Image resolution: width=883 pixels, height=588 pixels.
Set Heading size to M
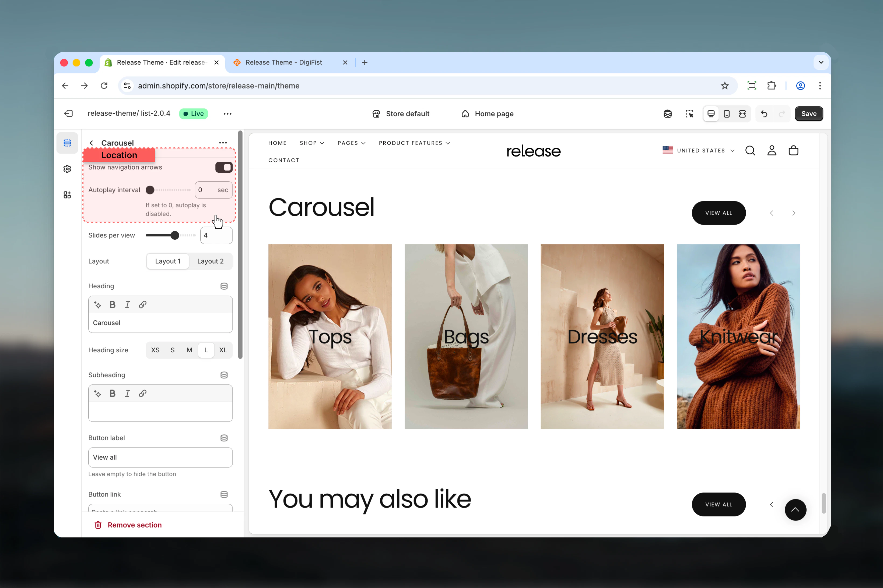[x=189, y=350]
